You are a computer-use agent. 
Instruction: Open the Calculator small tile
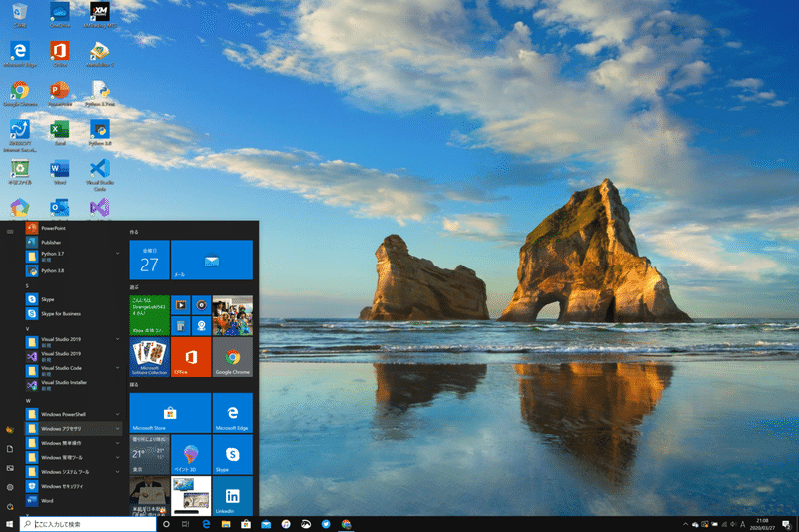point(181,326)
